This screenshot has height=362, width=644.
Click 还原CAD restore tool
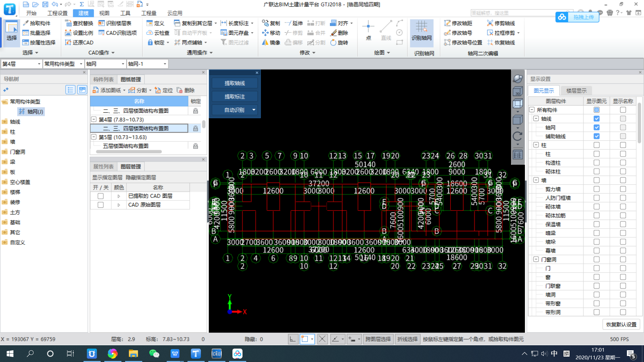pos(79,43)
